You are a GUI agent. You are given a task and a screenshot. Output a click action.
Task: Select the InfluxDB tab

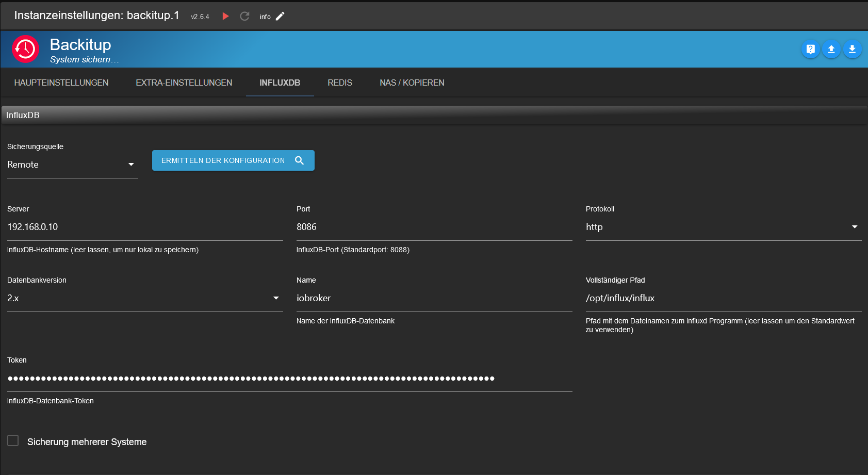pyautogui.click(x=280, y=83)
